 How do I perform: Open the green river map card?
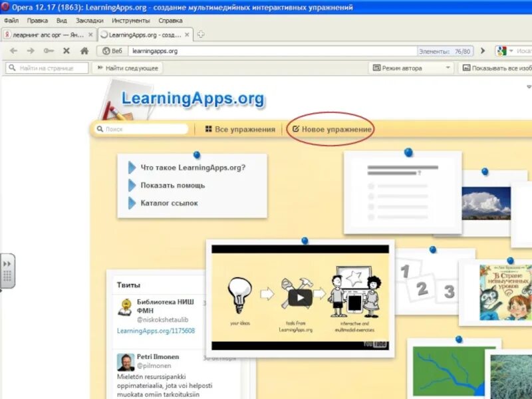point(450,371)
